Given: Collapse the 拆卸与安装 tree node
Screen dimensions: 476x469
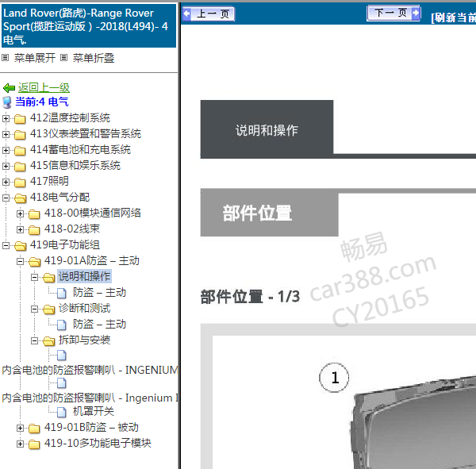Looking at the screenshot, I should coord(34,340).
